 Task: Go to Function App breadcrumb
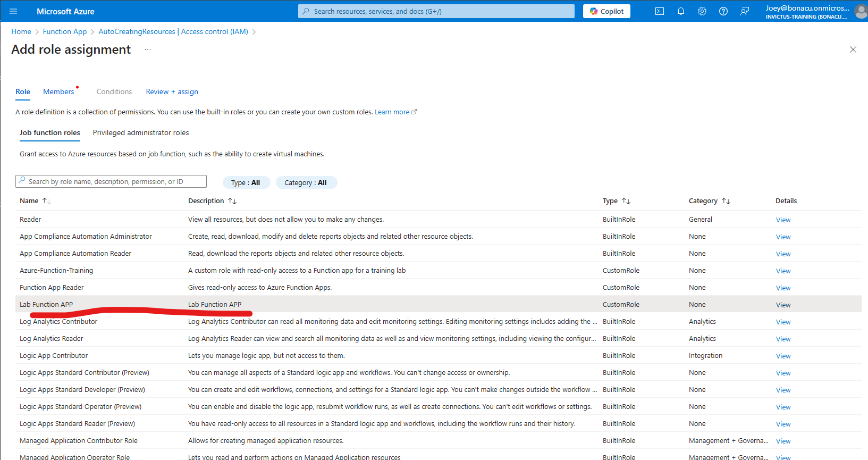pos(65,31)
